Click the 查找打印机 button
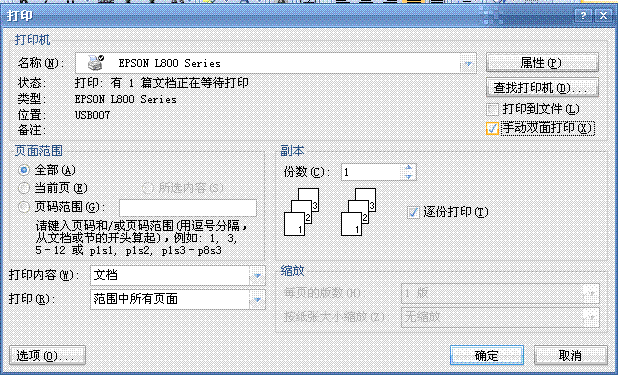Viewport: 618px width, 375px height. (x=542, y=87)
